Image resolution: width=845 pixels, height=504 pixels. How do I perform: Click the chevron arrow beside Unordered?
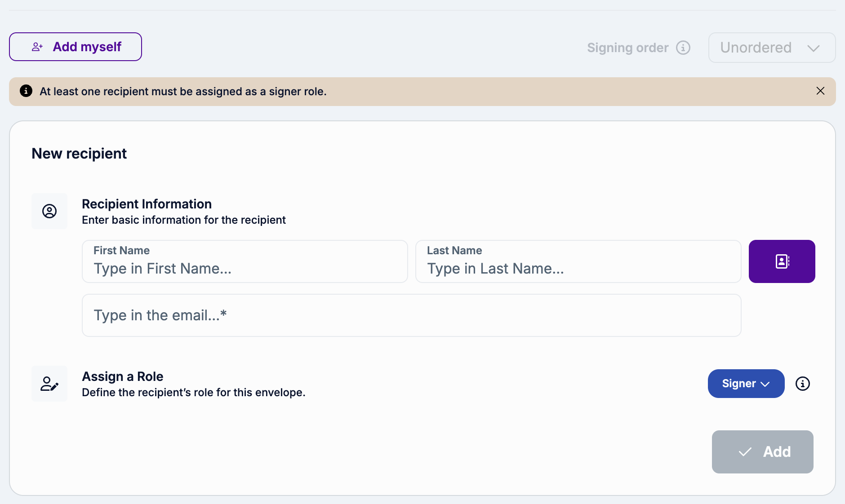click(x=814, y=48)
